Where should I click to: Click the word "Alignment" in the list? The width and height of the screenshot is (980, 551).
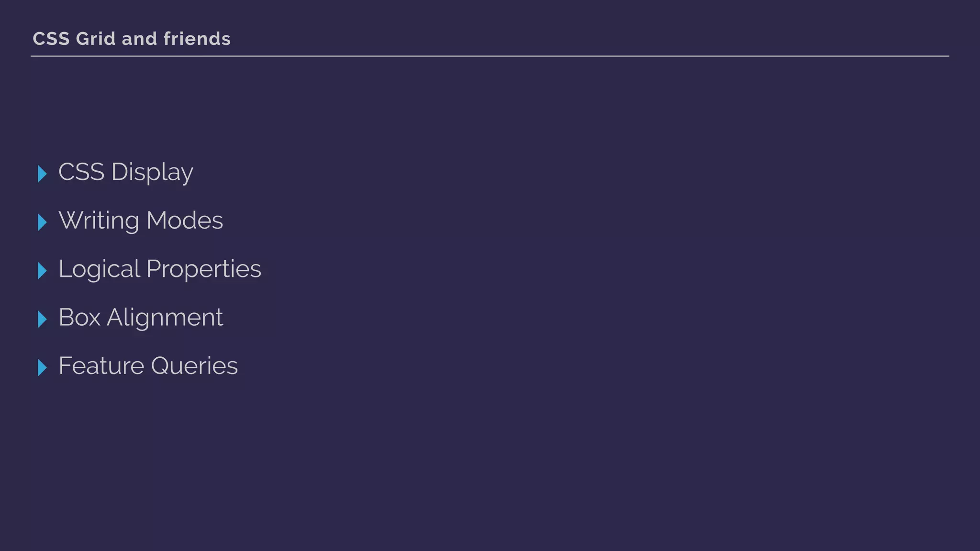click(x=165, y=318)
